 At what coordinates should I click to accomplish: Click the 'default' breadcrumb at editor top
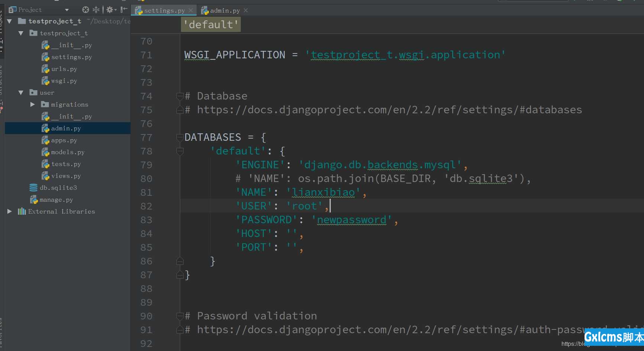click(x=211, y=25)
